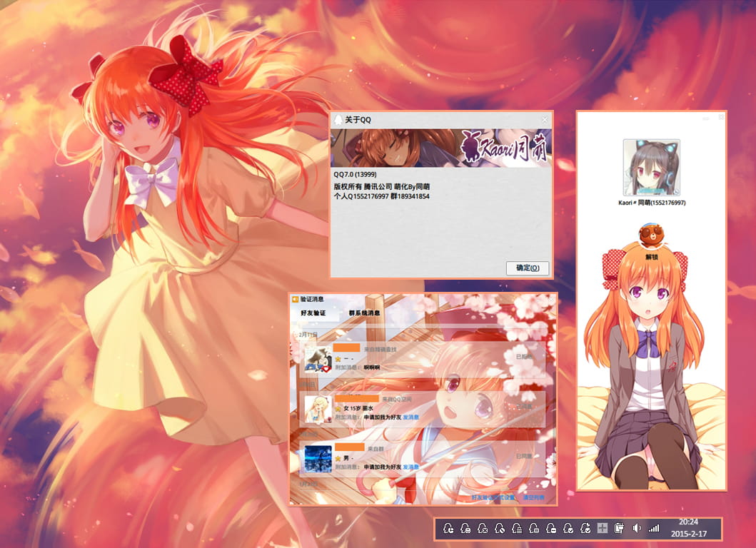Open the friend verification settings link
Viewport: 756px width, 548px height.
tap(494, 497)
